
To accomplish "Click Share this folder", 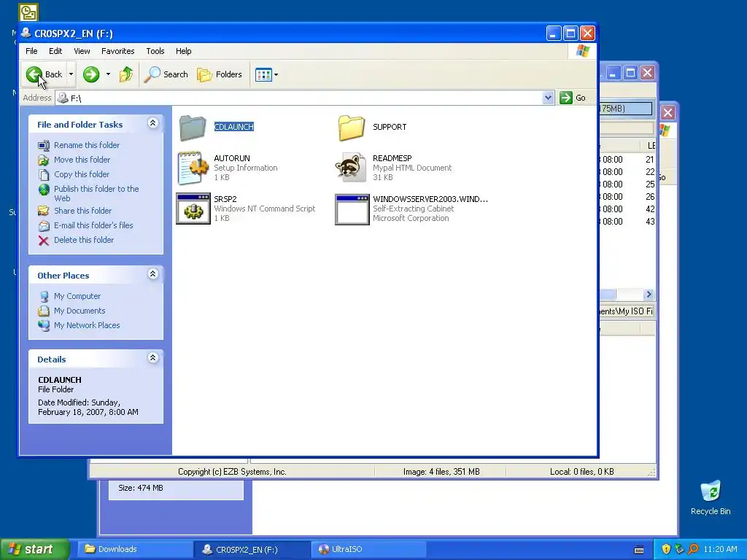I will pyautogui.click(x=82, y=211).
